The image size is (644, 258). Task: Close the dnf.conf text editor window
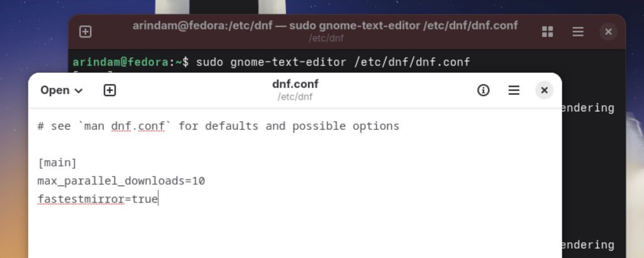point(545,90)
